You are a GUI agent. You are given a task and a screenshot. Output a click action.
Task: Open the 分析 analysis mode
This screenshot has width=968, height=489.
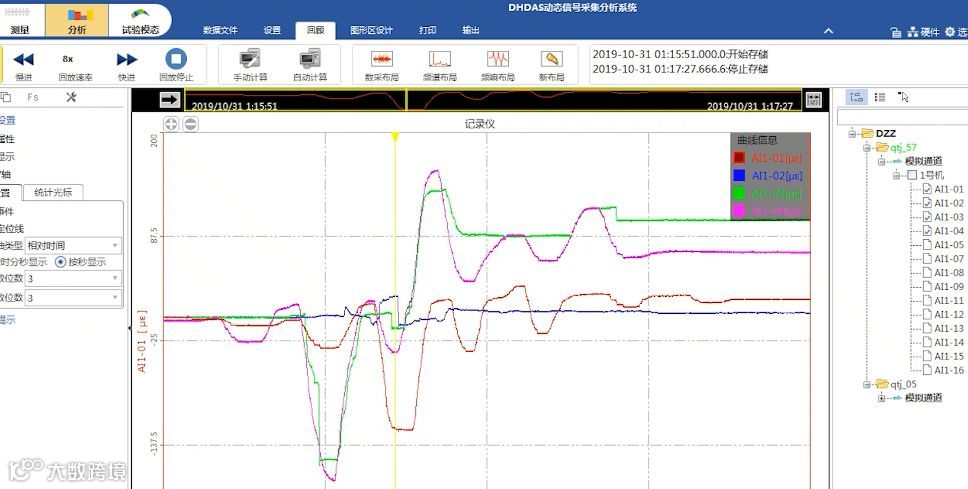[x=77, y=20]
